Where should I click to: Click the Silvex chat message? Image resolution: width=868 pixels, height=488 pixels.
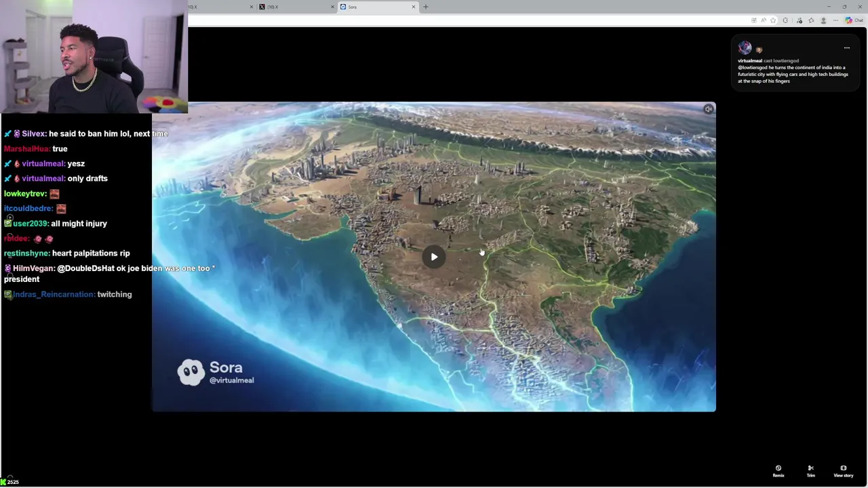(86, 134)
